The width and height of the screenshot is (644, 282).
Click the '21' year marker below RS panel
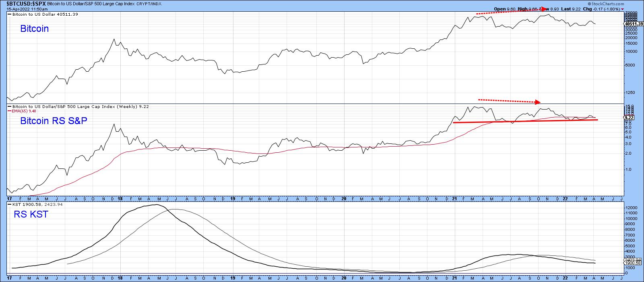coord(454,199)
